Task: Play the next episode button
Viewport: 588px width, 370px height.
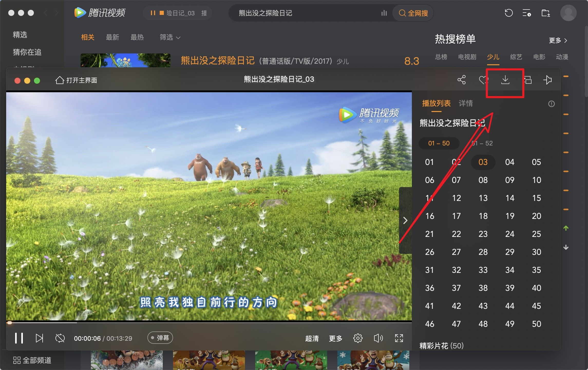Action: [x=39, y=338]
